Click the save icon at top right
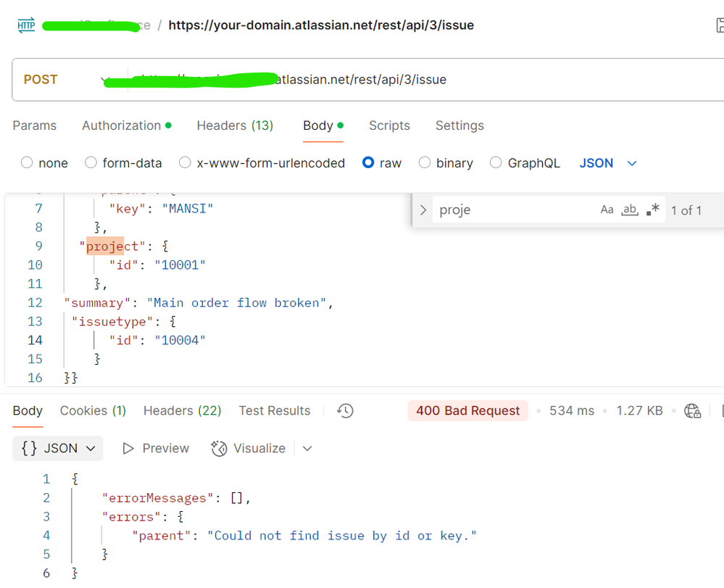 click(720, 25)
